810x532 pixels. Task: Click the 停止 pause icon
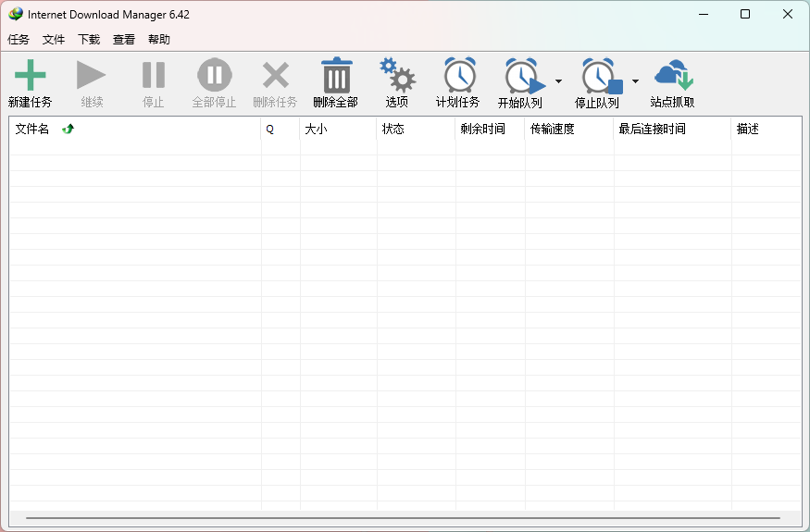pos(154,75)
